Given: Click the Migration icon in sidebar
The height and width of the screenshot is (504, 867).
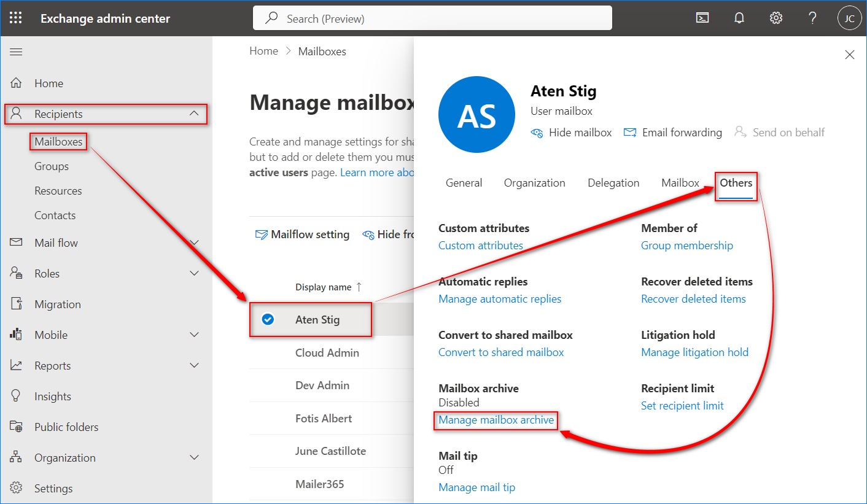Looking at the screenshot, I should 17,304.
